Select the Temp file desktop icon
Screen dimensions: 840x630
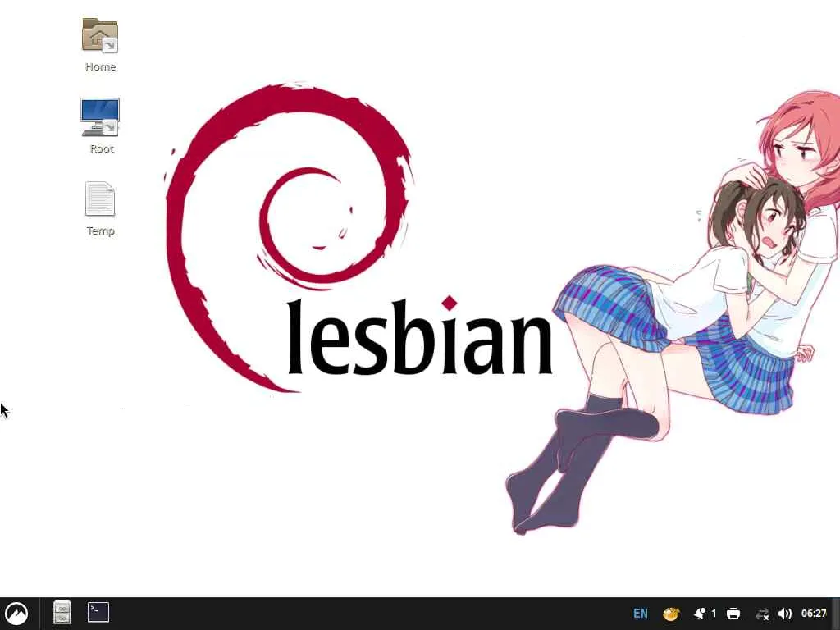100,199
